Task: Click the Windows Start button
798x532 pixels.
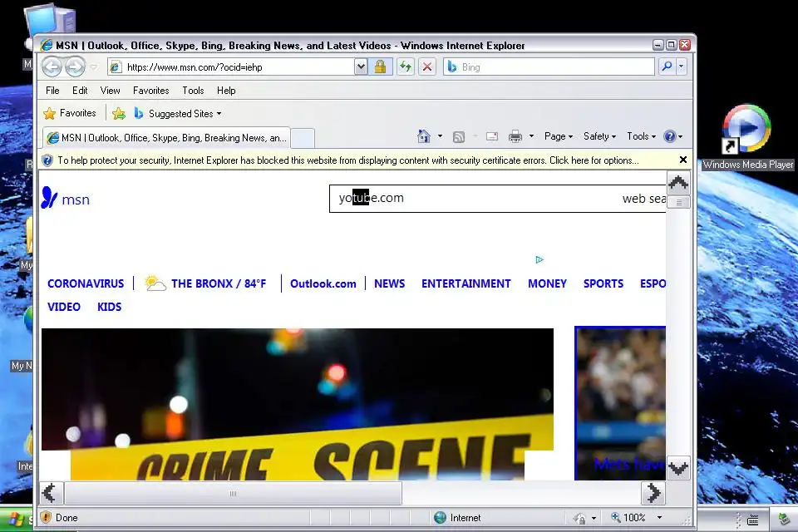Action: coord(17,520)
